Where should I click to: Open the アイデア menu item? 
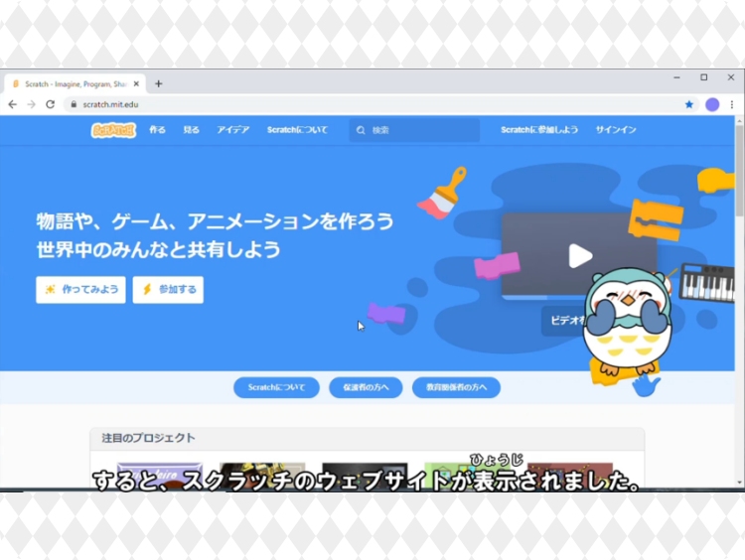(232, 130)
